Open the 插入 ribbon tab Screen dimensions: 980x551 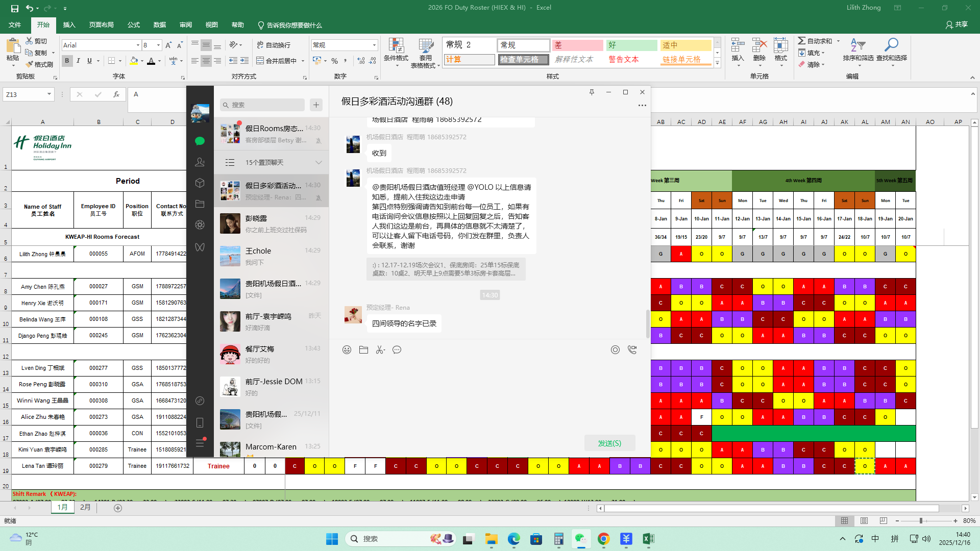(x=69, y=25)
